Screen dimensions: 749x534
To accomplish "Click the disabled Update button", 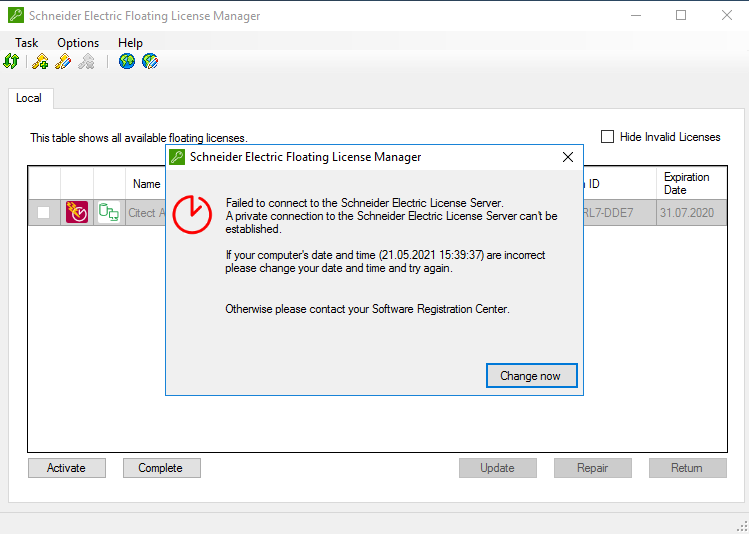I will point(498,468).
